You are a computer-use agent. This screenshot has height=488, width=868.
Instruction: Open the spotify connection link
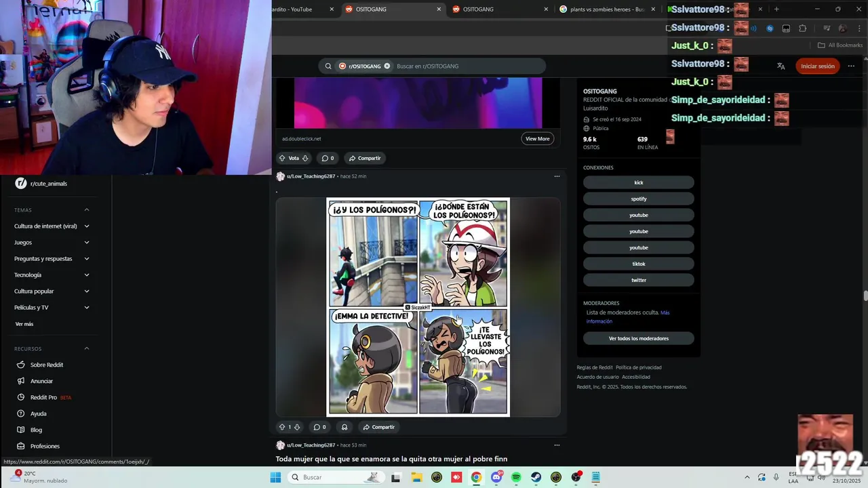(x=639, y=199)
